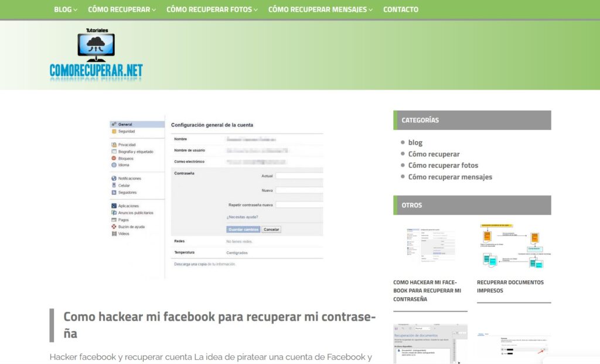
Task: Open the thumbnail for 'Recuperar documentos impresos'
Action: point(514,246)
